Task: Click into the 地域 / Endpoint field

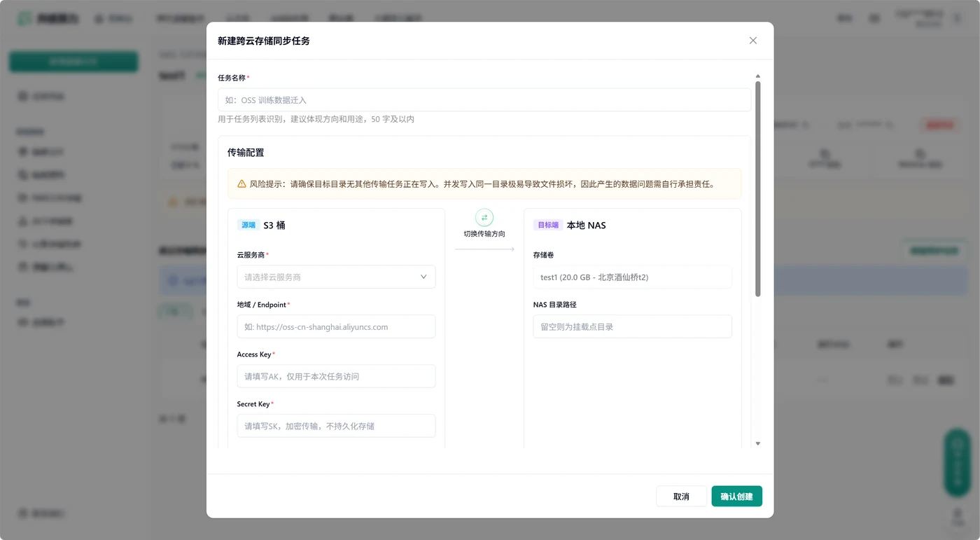Action: click(336, 326)
